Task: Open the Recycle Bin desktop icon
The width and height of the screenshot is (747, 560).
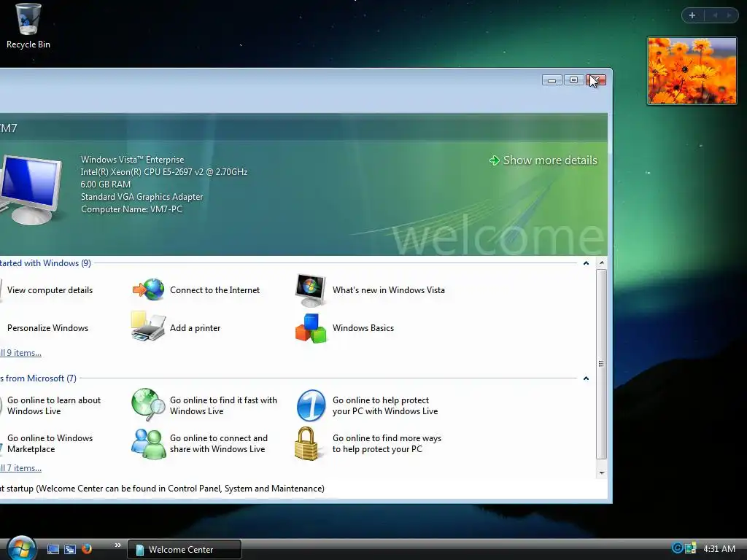Action: coord(28,26)
